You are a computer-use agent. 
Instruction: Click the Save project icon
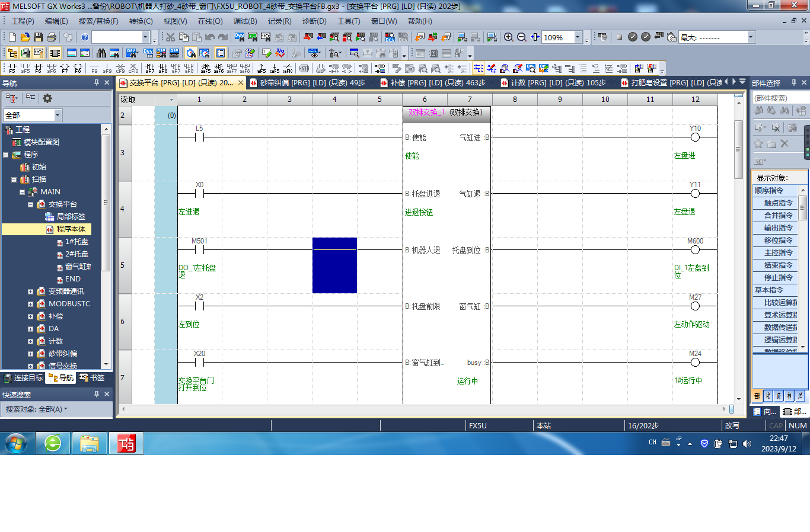[x=38, y=37]
